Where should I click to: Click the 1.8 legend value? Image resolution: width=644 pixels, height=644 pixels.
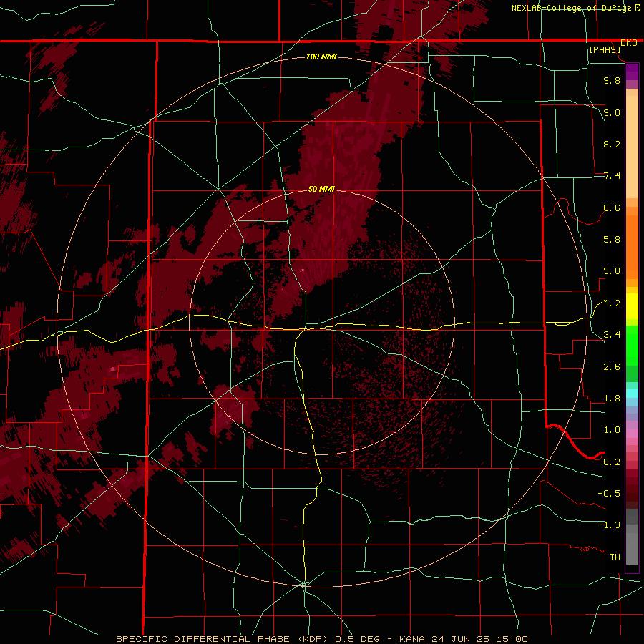pos(612,399)
